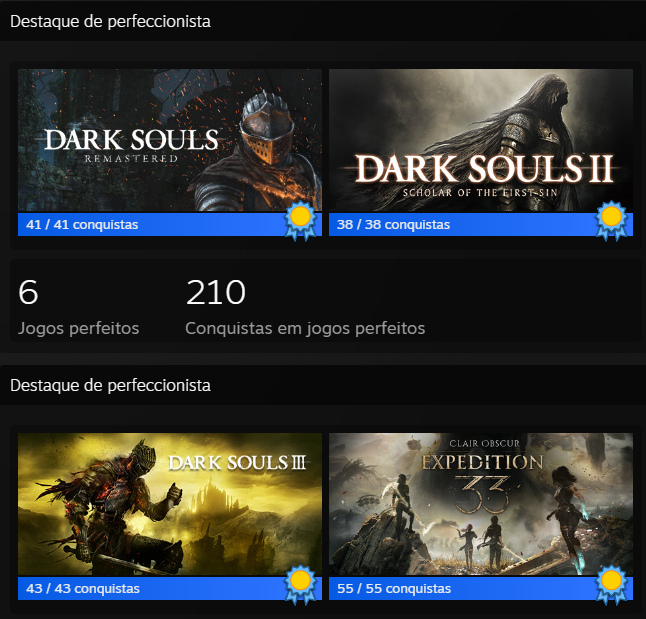The height and width of the screenshot is (619, 646).
Task: Click the second 'Destaque de perfeccionista' header
Action: [x=110, y=385]
